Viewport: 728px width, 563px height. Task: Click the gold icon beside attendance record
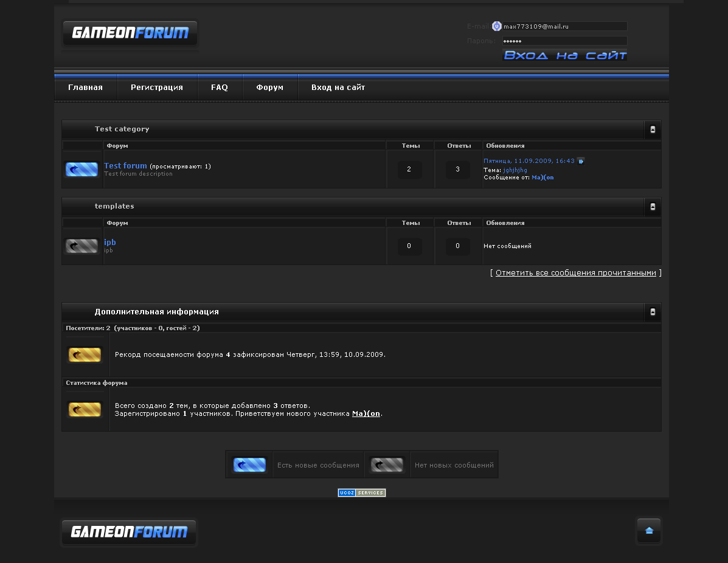(85, 354)
